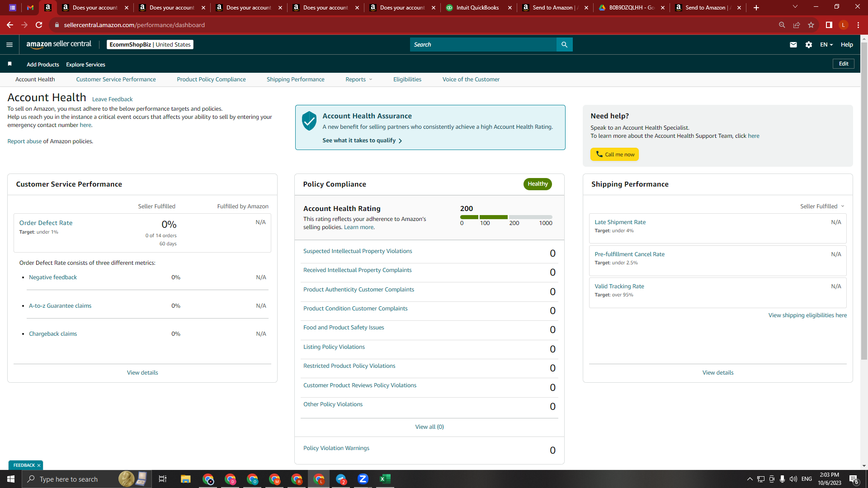Open Order Defect Rate details

[46, 223]
